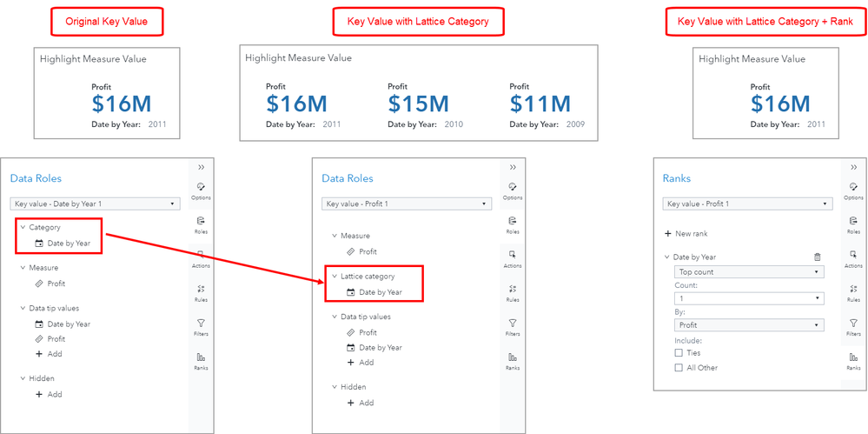The width and height of the screenshot is (868, 434).
Task: Open 'Key value - Profit 1' dropdown in middle panel
Action: 407,204
